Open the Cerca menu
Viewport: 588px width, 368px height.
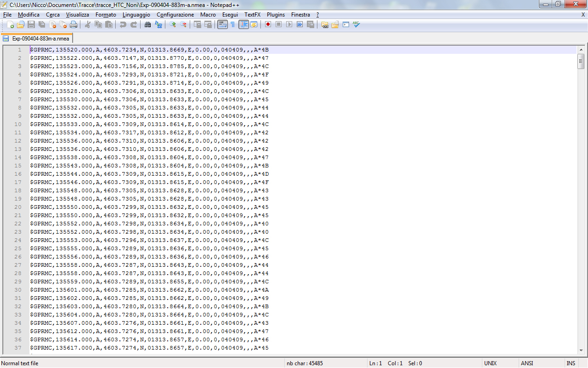point(53,15)
